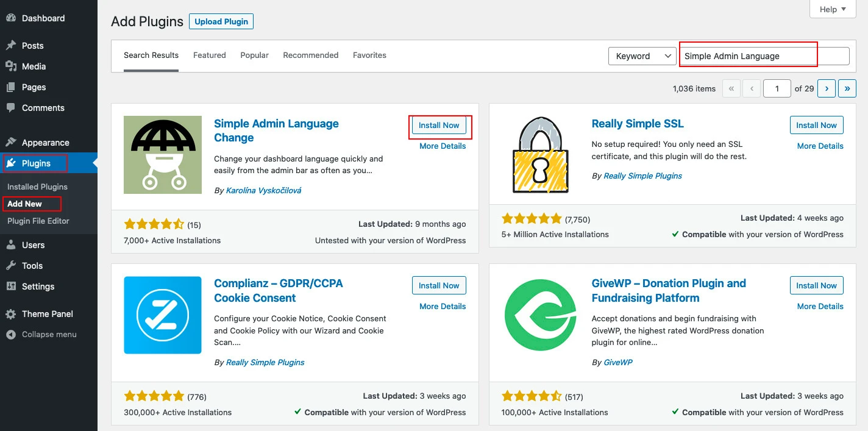
Task: Open Complianz plugin logo thumbnail
Action: click(x=163, y=315)
